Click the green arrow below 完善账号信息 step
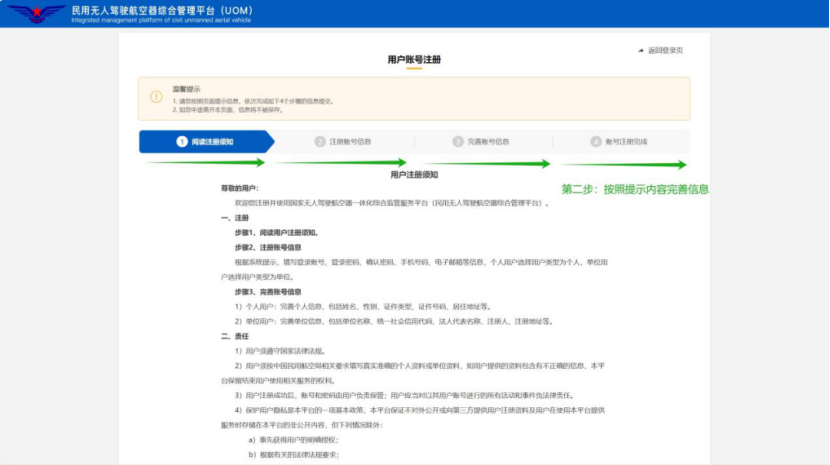 pyautogui.click(x=489, y=163)
